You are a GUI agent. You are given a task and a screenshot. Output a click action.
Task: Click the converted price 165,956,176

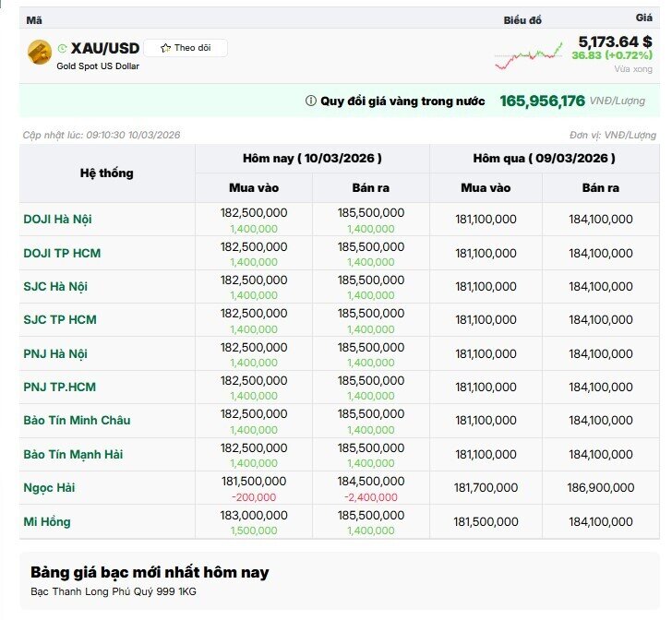point(542,101)
